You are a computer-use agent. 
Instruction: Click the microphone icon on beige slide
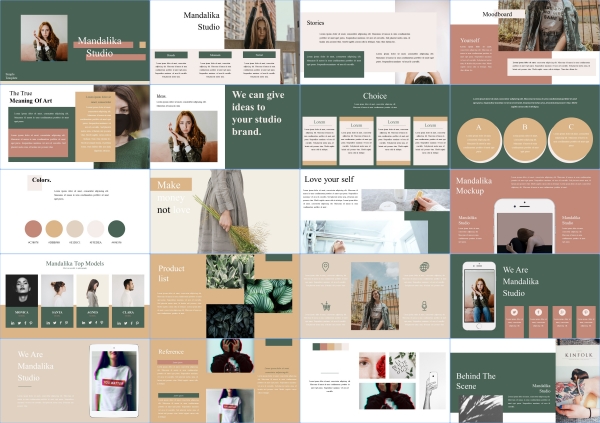tap(424, 305)
